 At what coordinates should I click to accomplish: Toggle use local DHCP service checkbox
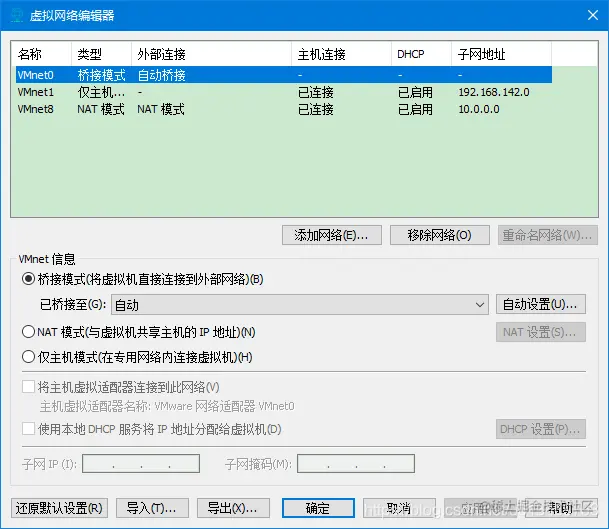tap(28, 429)
